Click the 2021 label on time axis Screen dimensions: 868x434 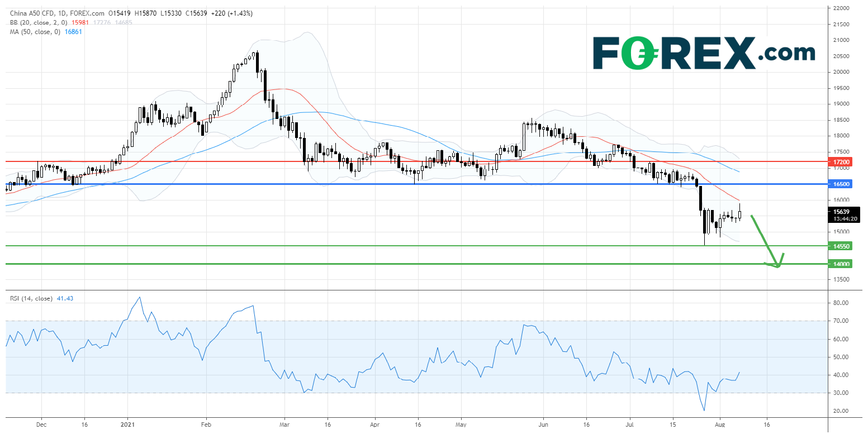(129, 425)
